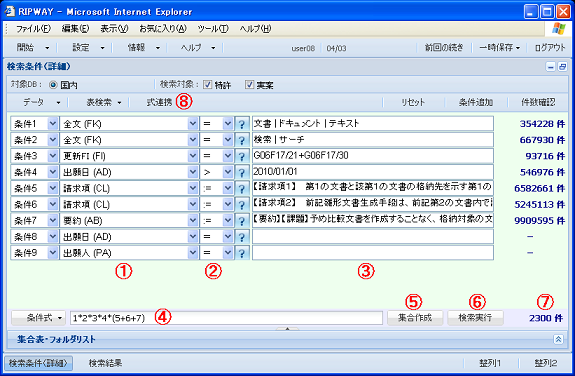
Task: Click the 整列1 button
Action: pos(490,363)
